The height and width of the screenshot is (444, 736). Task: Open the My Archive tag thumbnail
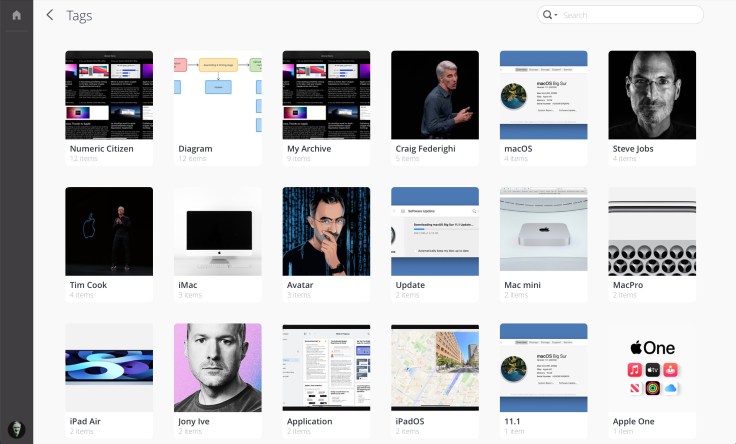(326, 95)
